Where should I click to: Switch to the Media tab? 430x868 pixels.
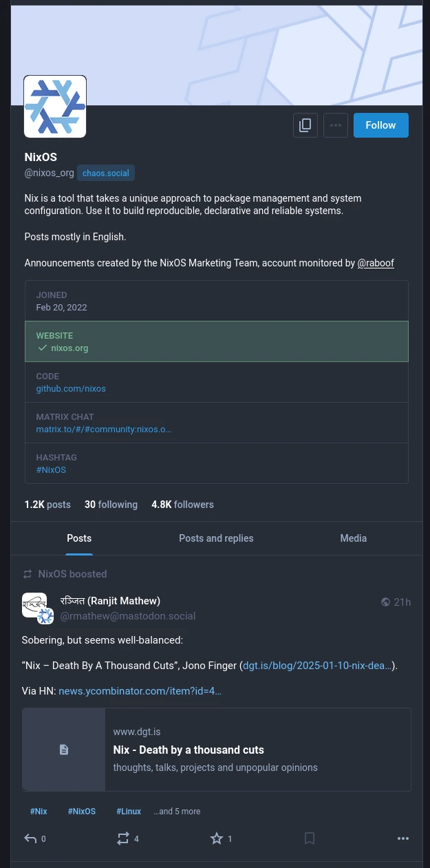point(353,538)
